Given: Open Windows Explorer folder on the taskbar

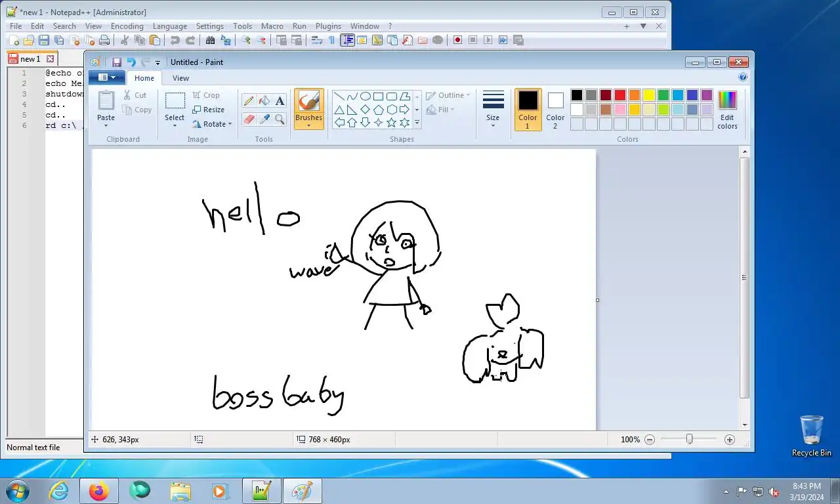Looking at the screenshot, I should tap(180, 491).
